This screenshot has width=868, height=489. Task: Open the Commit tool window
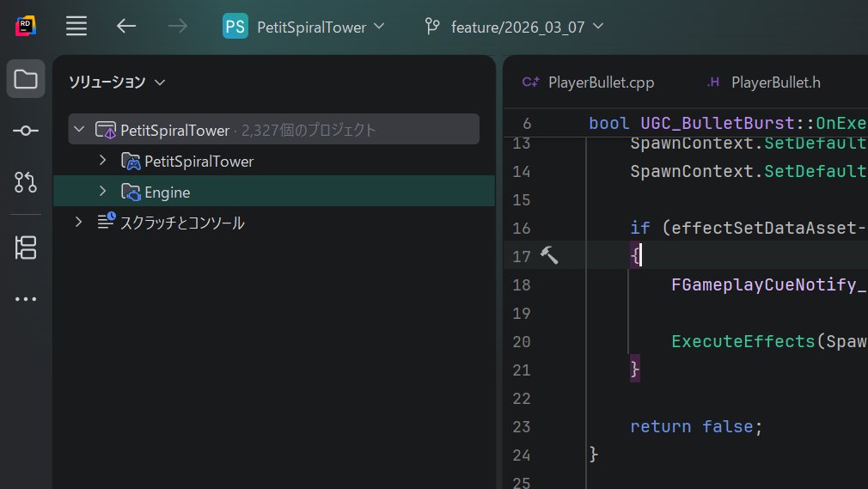point(26,131)
